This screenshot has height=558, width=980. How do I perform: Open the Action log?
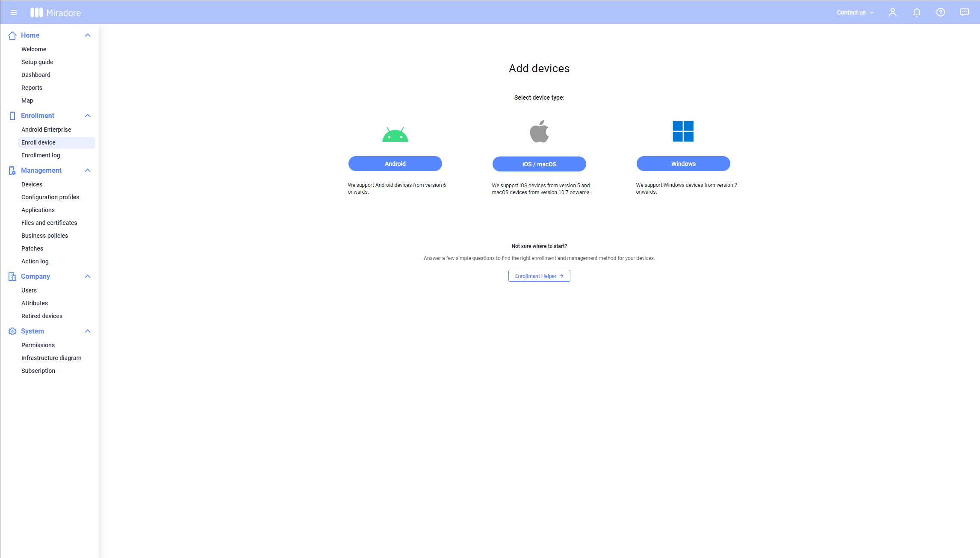point(35,261)
